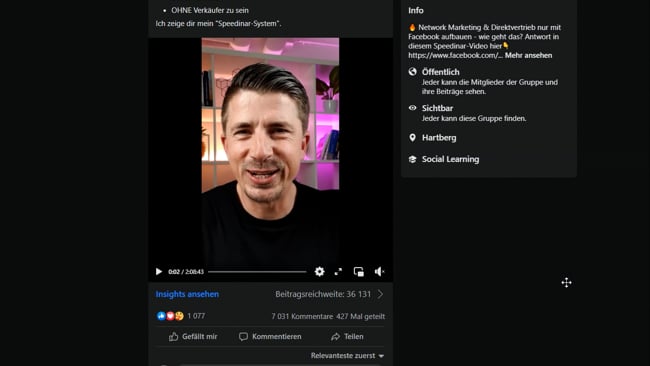Click the Info panel heading
The width and height of the screenshot is (650, 366).
[416, 10]
